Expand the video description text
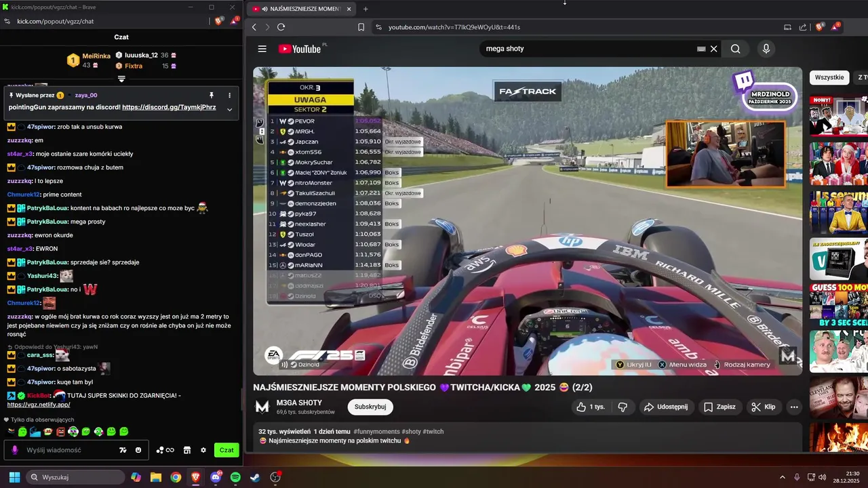Viewport: 868px width, 488px height. 527,436
